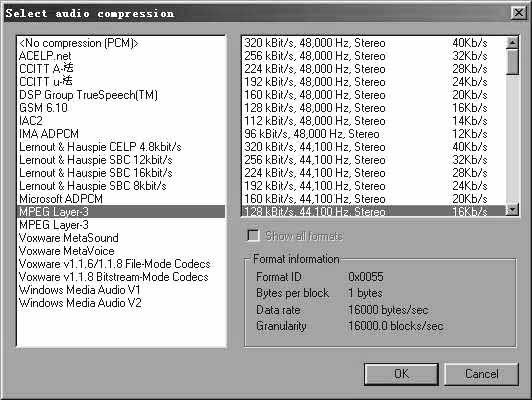Choose 320 kBit/s, 44,100 Hz, Stereo format
The image size is (532, 400).
tap(374, 147)
